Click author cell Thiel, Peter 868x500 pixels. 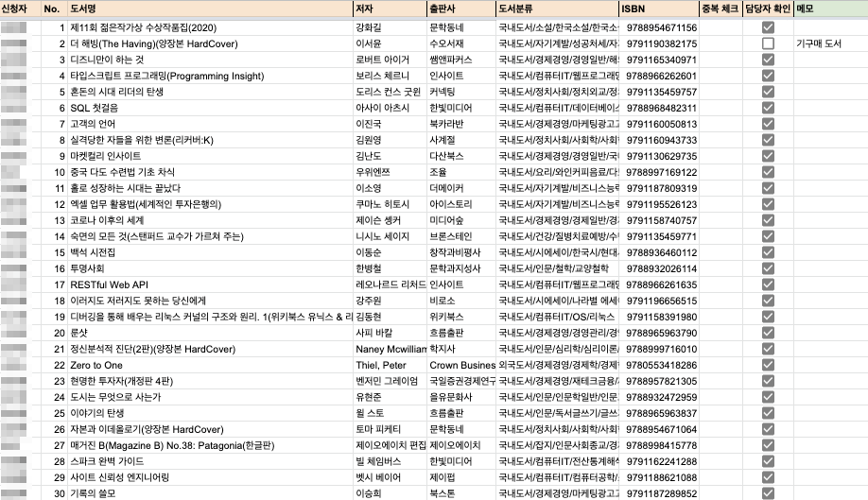390,365
